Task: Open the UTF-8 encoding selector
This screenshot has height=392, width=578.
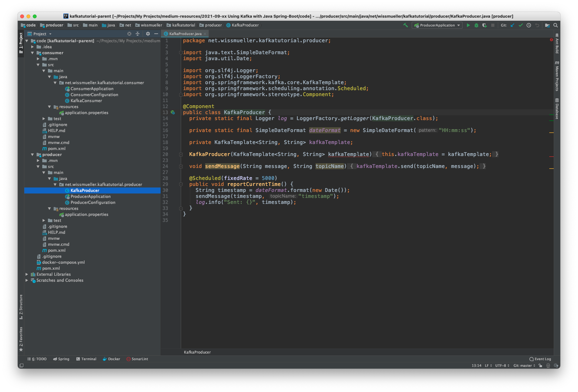Action: point(501,366)
